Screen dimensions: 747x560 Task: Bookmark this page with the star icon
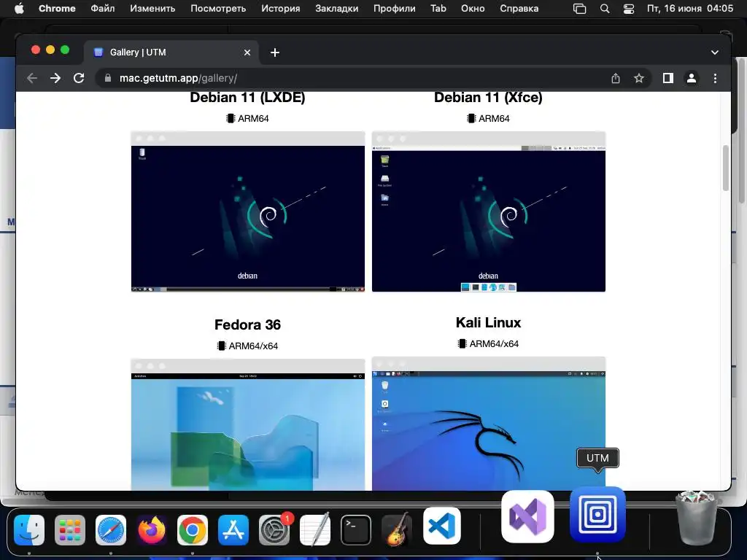(639, 78)
